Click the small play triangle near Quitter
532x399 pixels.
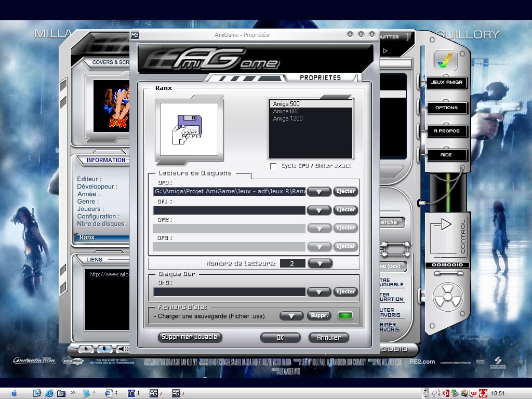coord(385,51)
